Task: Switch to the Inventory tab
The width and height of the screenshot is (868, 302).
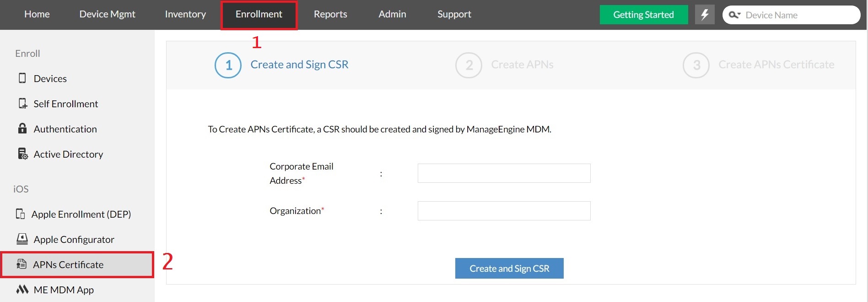Action: point(185,14)
